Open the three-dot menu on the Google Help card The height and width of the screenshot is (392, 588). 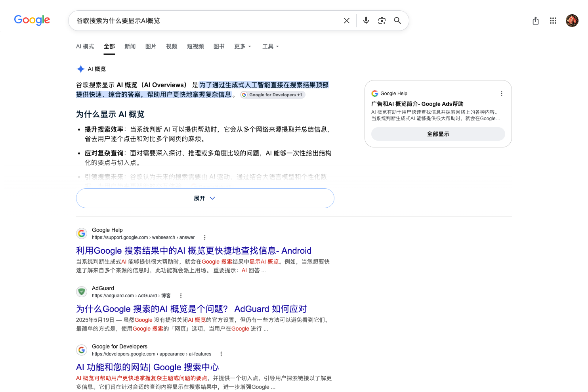pos(502,94)
